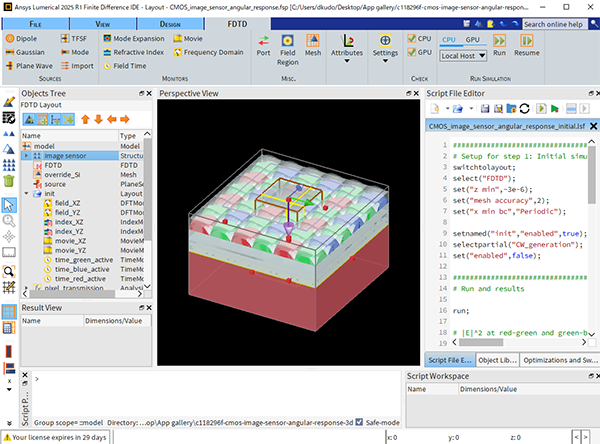
Task: Move object up with orange up arrow
Action: pos(85,119)
